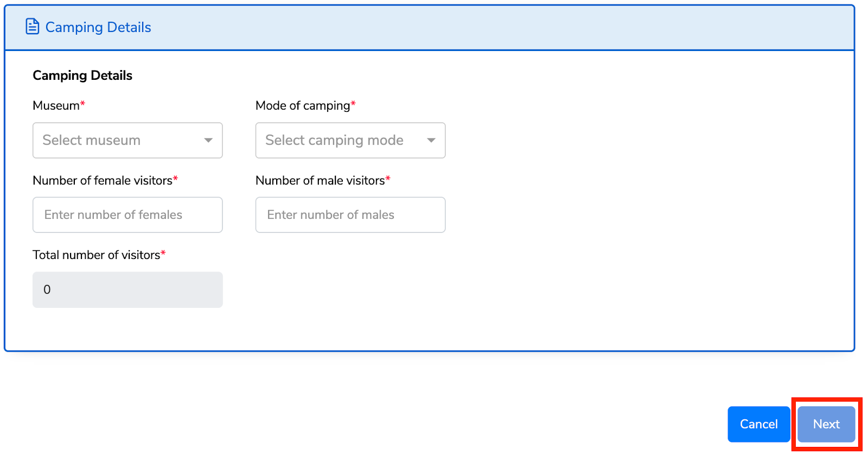Click the Number of female visitors label
Image resolution: width=868 pixels, height=455 pixels.
(x=103, y=180)
